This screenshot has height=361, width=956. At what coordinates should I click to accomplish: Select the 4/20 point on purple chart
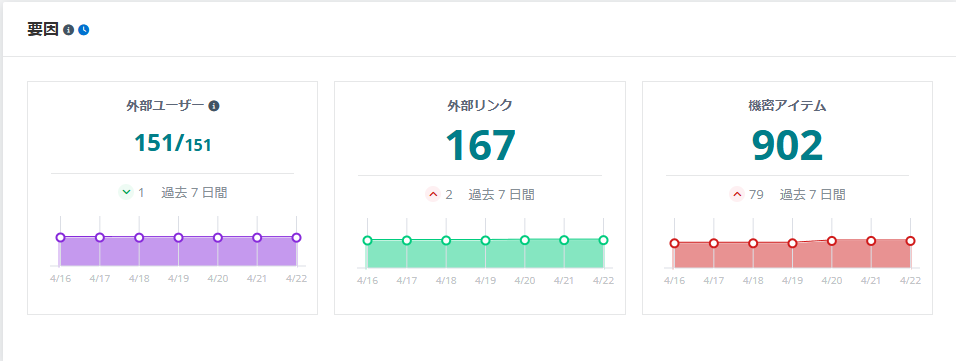(218, 238)
